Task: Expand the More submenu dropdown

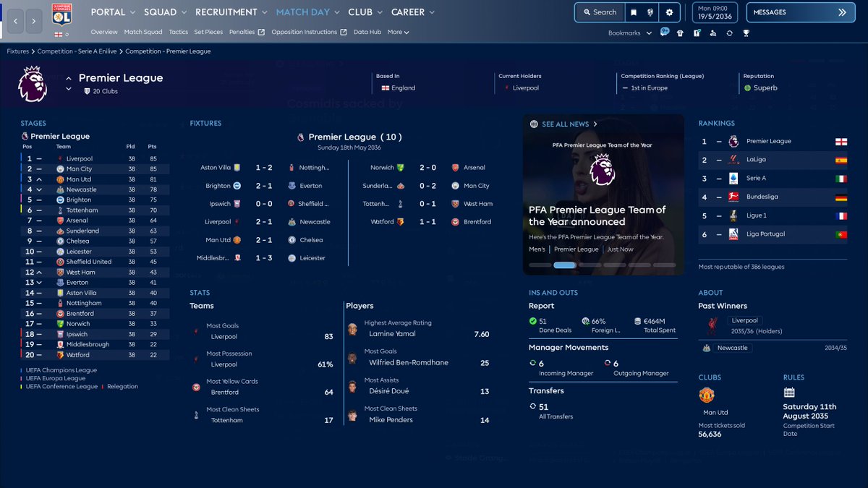Action: [x=398, y=33]
